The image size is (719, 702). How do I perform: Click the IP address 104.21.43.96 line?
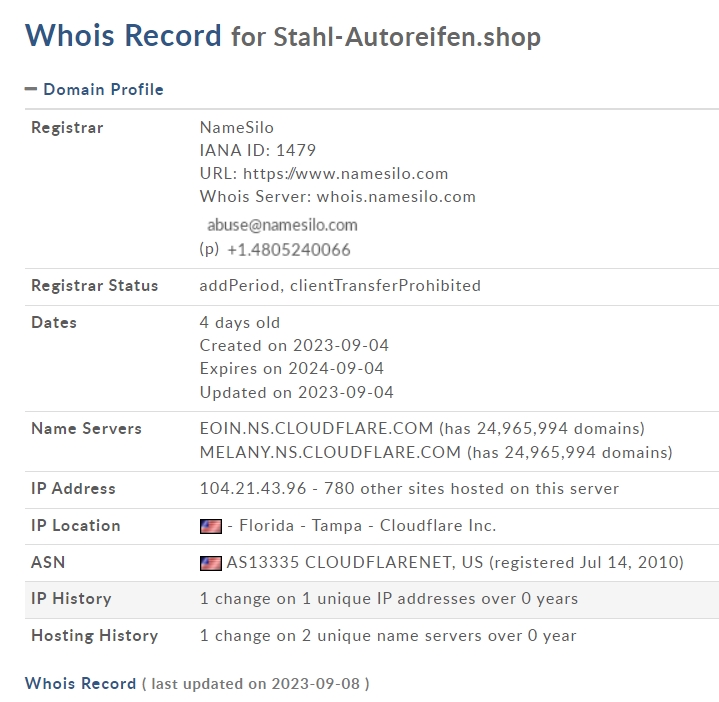pyautogui.click(x=409, y=489)
